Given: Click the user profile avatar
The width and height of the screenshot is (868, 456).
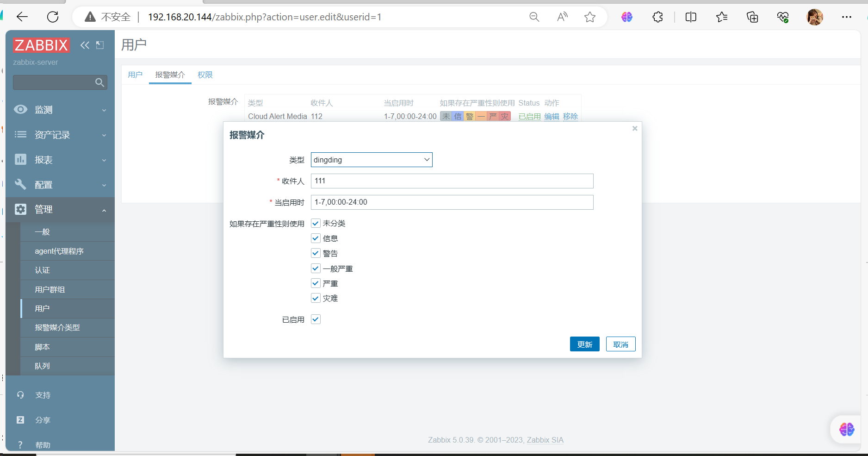Looking at the screenshot, I should click(x=815, y=17).
